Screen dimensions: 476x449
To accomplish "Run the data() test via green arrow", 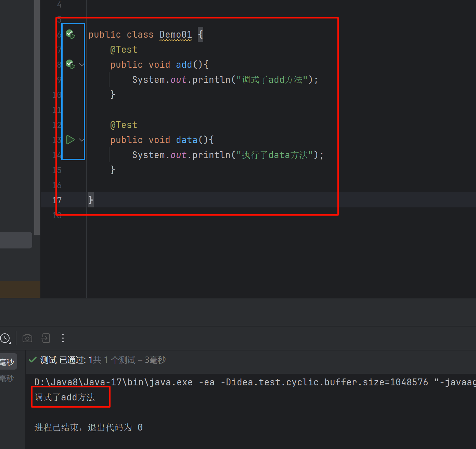I will [x=70, y=140].
